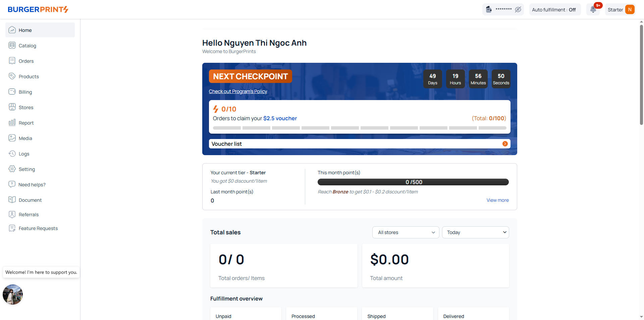Viewport: 644px width, 320px height.
Task: Open Check out Program's Policy link
Action: pyautogui.click(x=238, y=91)
